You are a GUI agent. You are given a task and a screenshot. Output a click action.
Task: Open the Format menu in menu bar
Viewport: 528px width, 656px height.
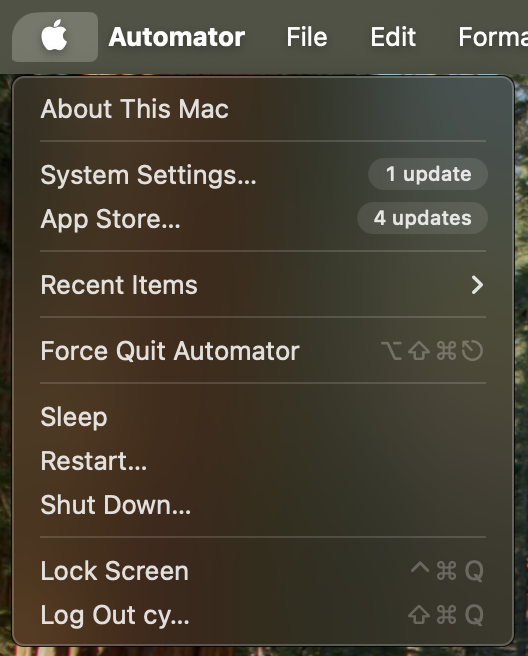click(493, 37)
